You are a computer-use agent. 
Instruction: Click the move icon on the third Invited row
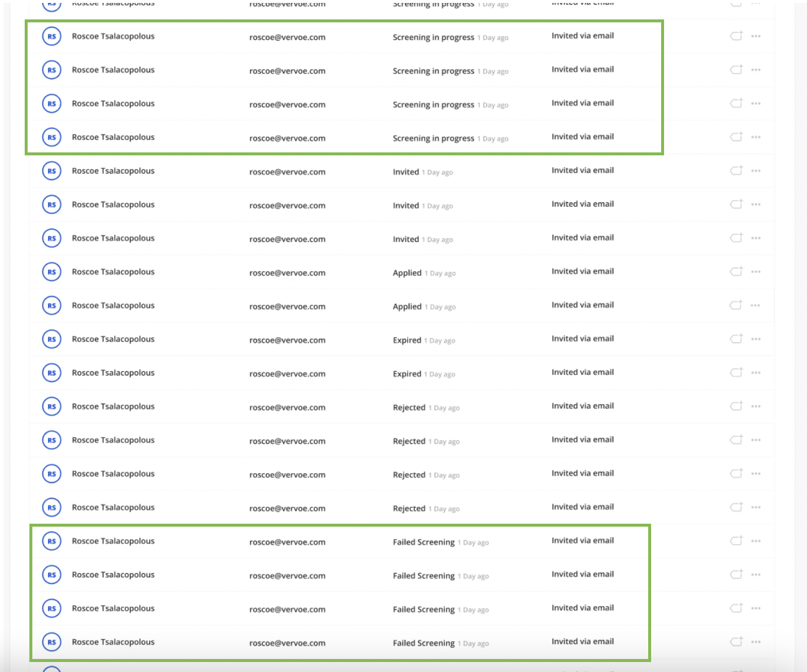click(736, 238)
